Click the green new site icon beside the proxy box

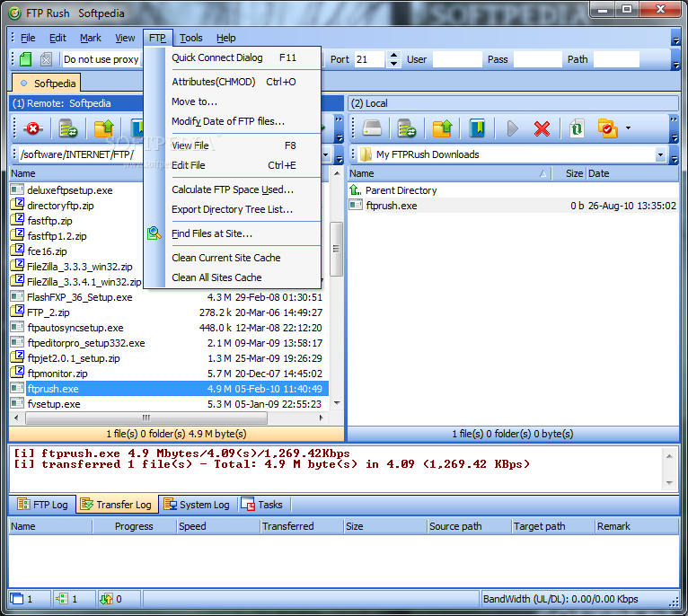tap(25, 59)
